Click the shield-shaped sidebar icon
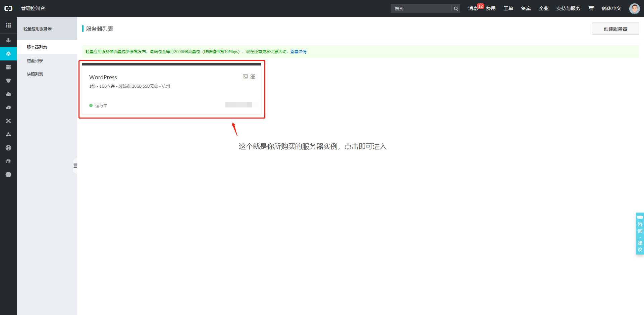 tap(8, 81)
